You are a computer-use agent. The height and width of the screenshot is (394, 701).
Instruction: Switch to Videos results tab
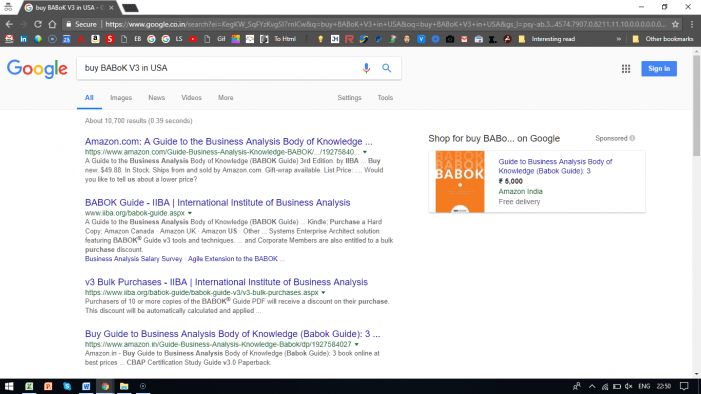click(x=191, y=97)
